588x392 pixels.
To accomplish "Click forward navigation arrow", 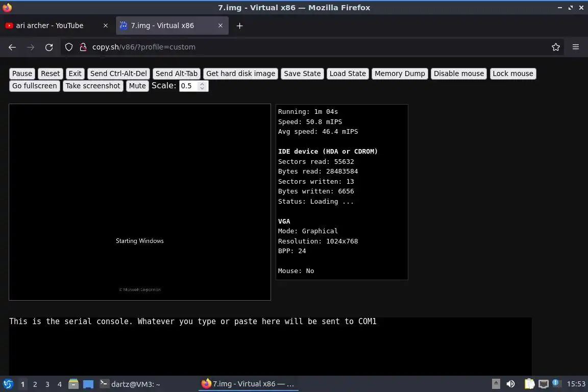I will pos(31,47).
